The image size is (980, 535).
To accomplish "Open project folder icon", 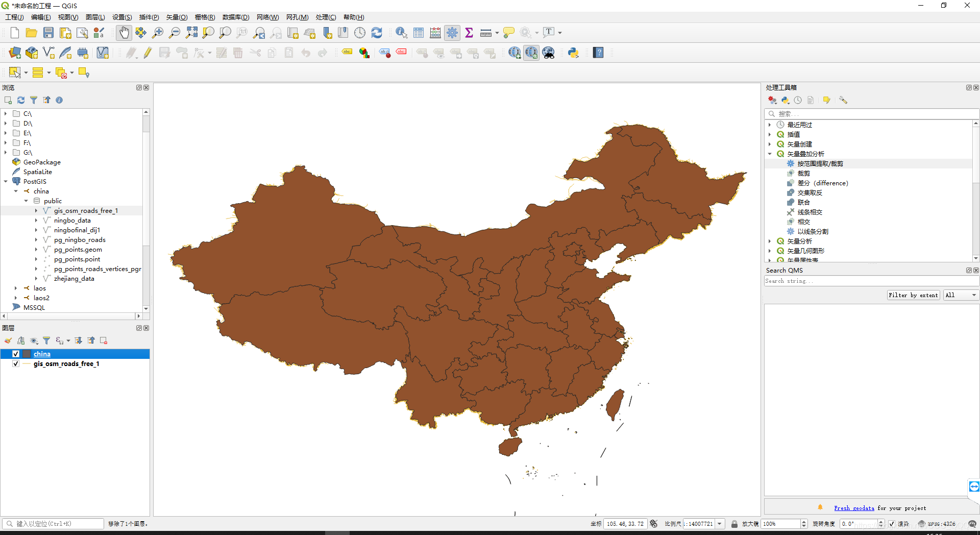I will click(x=32, y=33).
